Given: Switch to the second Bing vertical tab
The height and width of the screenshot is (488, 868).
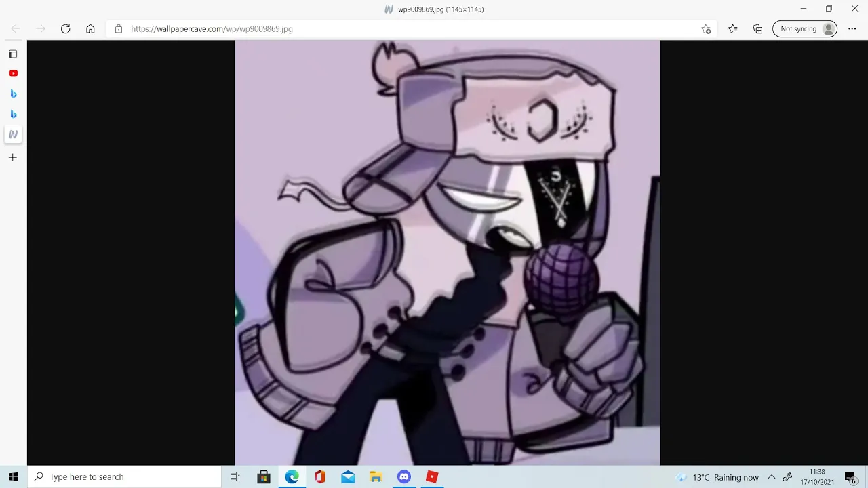Looking at the screenshot, I should click(13, 114).
